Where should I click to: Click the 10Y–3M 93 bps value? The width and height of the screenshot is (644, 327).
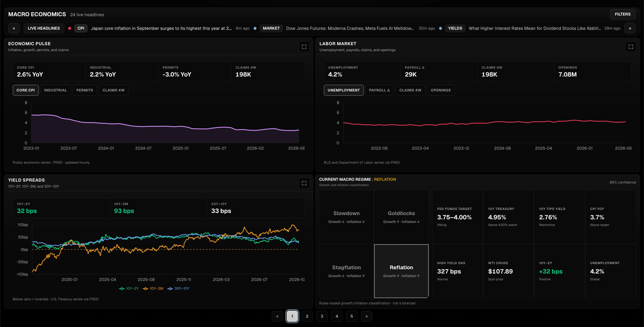tap(124, 211)
